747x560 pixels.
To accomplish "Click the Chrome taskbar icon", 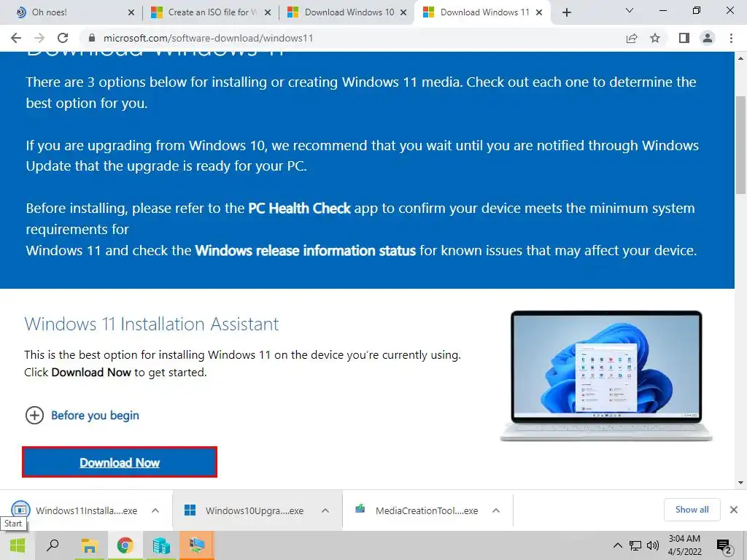I will [125, 545].
